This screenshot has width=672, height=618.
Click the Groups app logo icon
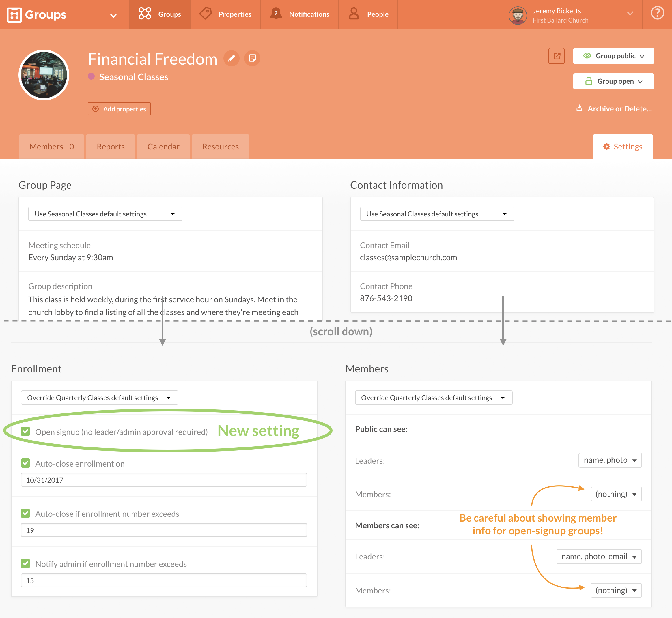point(14,14)
